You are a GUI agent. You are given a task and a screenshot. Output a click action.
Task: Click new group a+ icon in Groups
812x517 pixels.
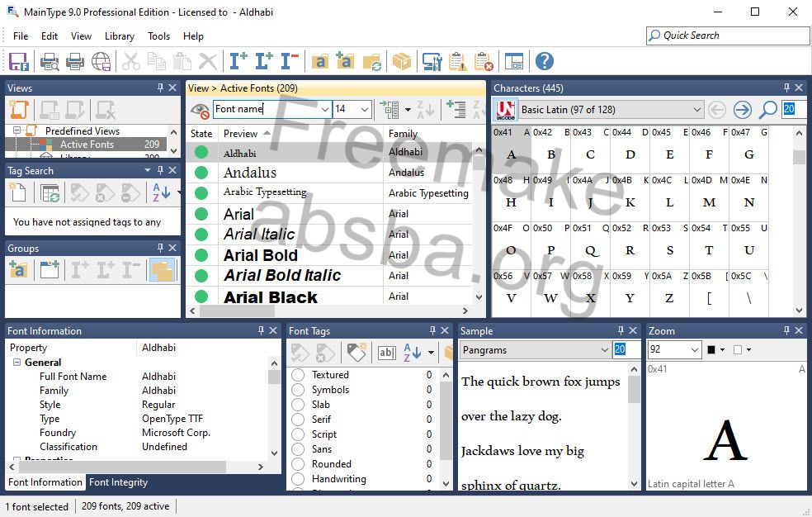click(18, 270)
